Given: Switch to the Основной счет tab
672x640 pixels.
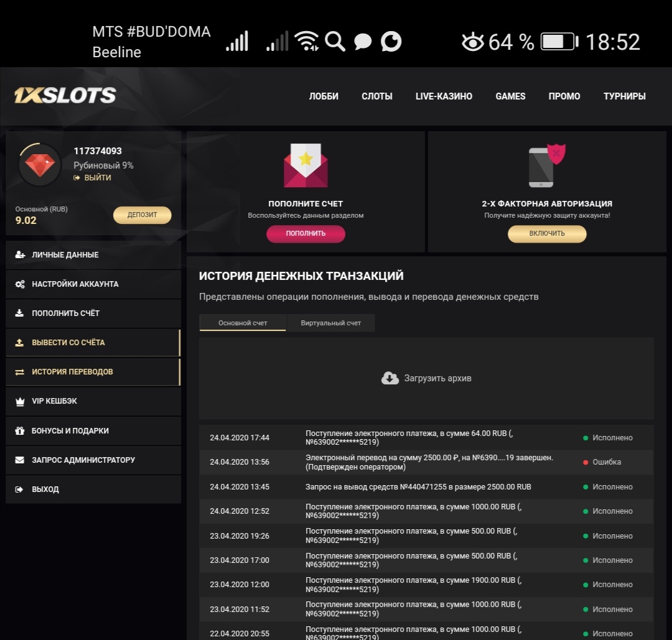Looking at the screenshot, I should pyautogui.click(x=243, y=323).
